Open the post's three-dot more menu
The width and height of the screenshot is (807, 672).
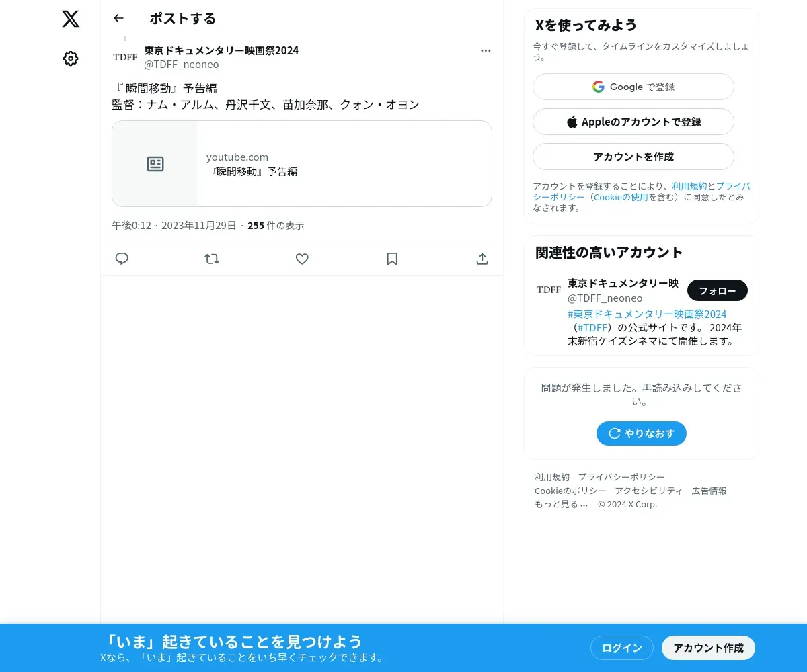[x=486, y=51]
